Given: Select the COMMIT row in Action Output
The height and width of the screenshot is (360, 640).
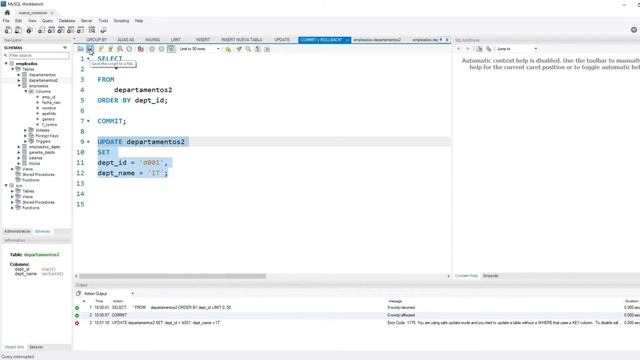Looking at the screenshot, I should [x=357, y=315].
